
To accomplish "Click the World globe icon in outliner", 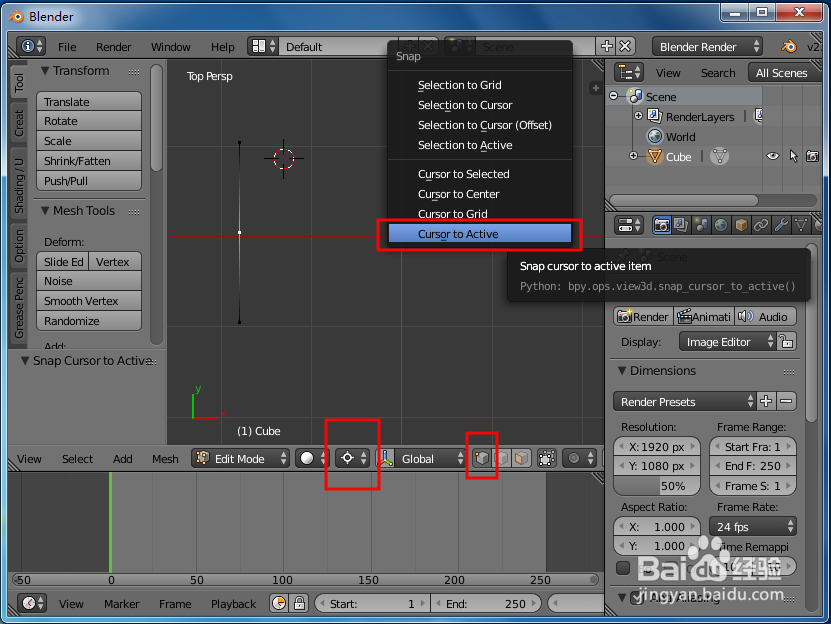I will (x=655, y=136).
